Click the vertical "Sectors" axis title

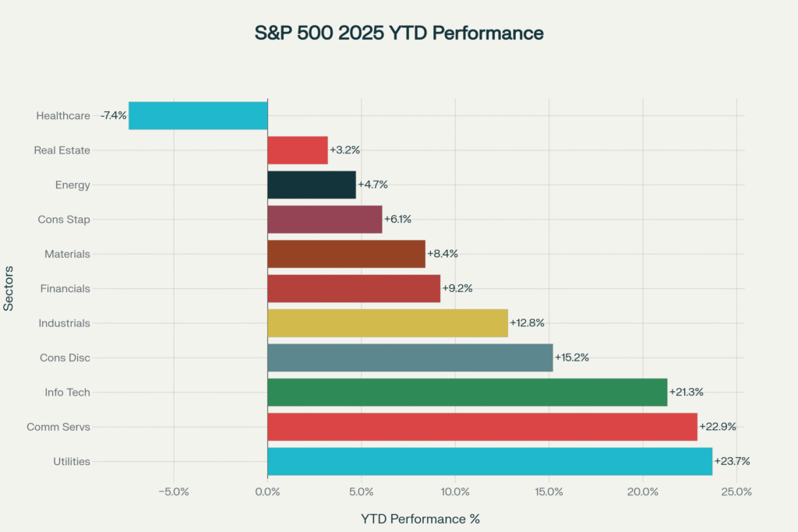(x=9, y=288)
